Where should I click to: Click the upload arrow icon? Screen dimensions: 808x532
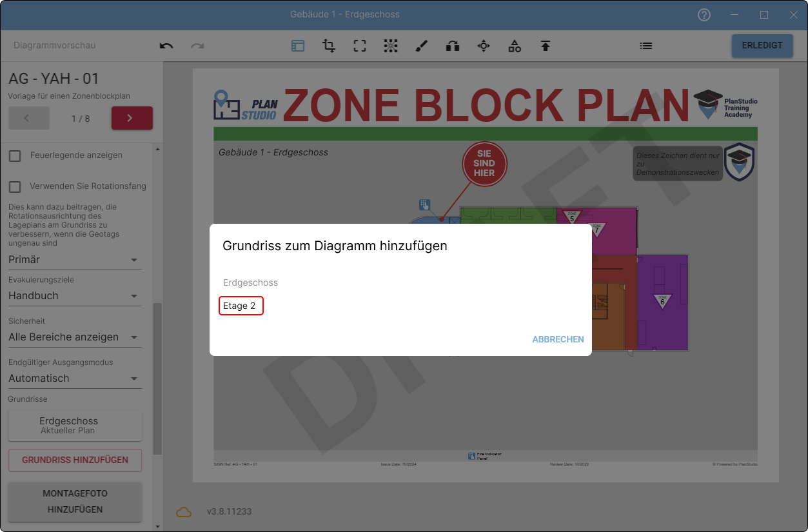[546, 46]
